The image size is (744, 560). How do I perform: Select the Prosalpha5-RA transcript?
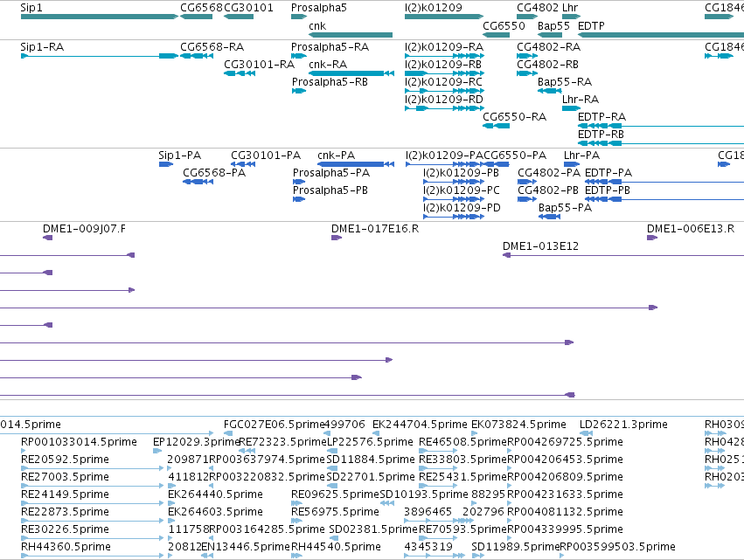[x=299, y=56]
